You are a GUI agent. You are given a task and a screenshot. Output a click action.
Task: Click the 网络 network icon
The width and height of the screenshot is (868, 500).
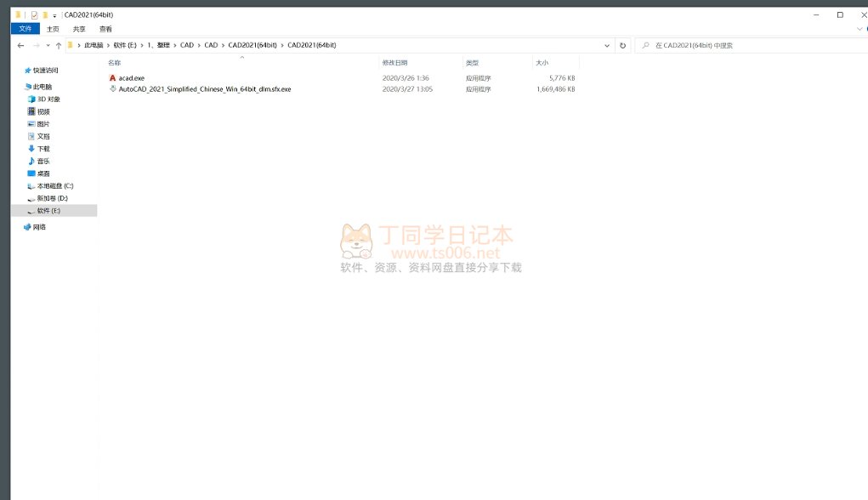27,227
